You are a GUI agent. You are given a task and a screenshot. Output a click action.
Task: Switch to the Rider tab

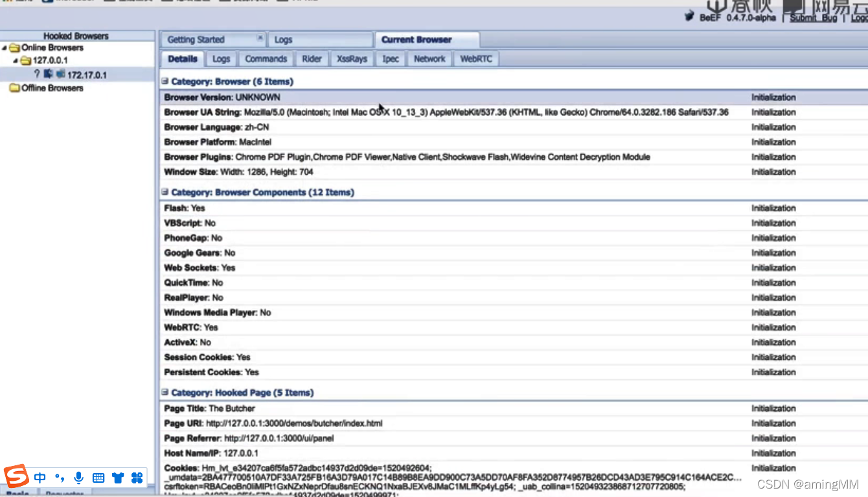click(x=312, y=59)
